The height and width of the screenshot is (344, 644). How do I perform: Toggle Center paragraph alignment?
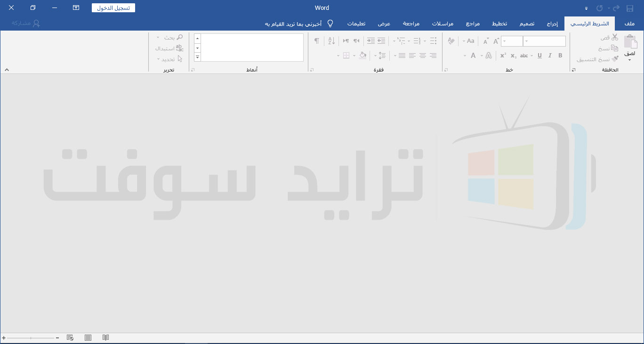coord(423,56)
